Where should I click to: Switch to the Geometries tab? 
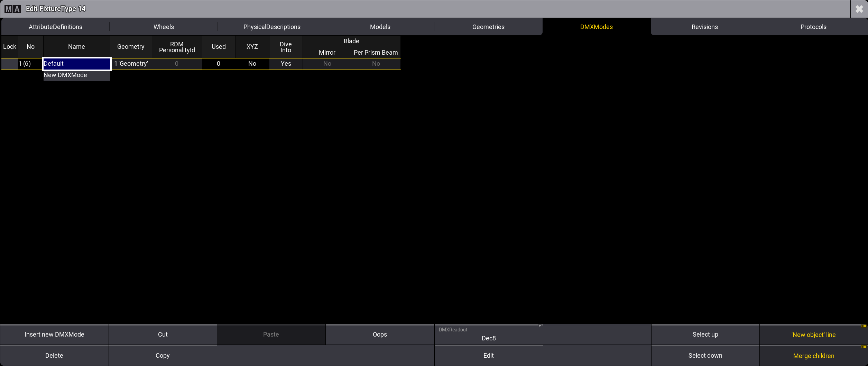click(488, 27)
